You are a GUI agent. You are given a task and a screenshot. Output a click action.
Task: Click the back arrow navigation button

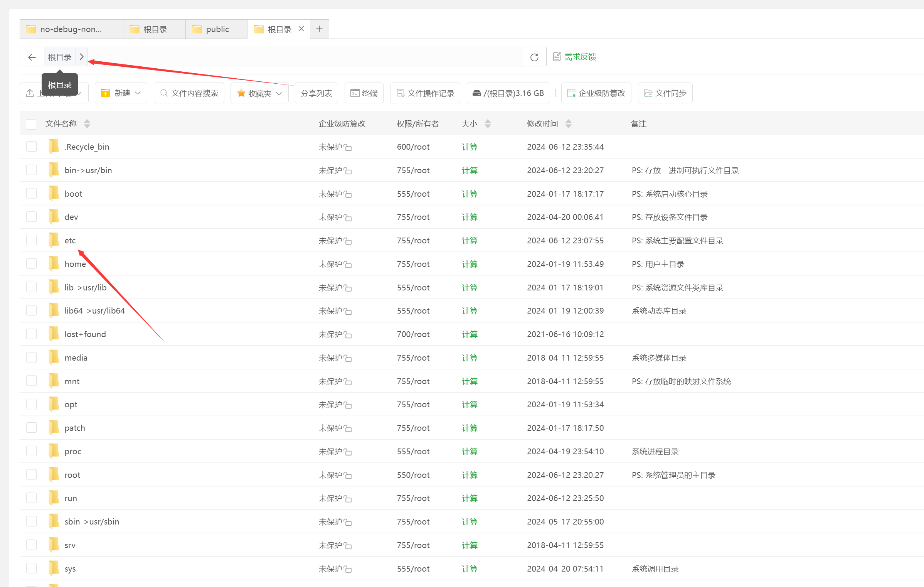(32, 57)
